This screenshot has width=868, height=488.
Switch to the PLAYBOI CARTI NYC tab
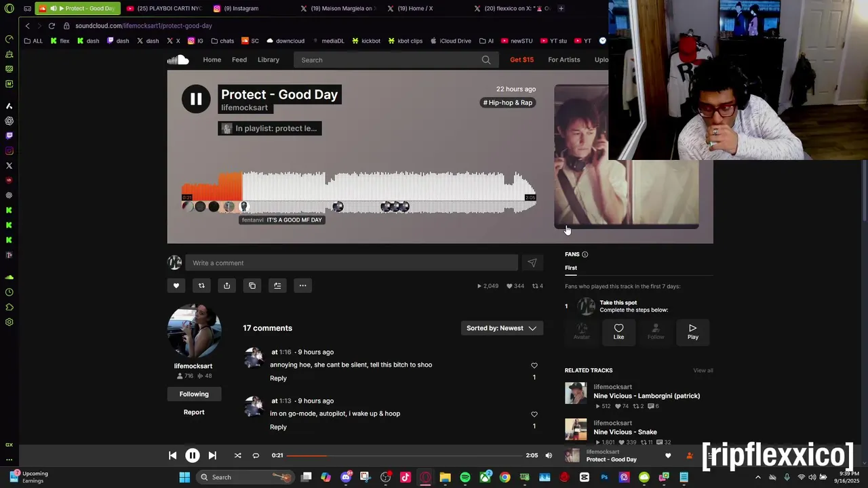[164, 8]
